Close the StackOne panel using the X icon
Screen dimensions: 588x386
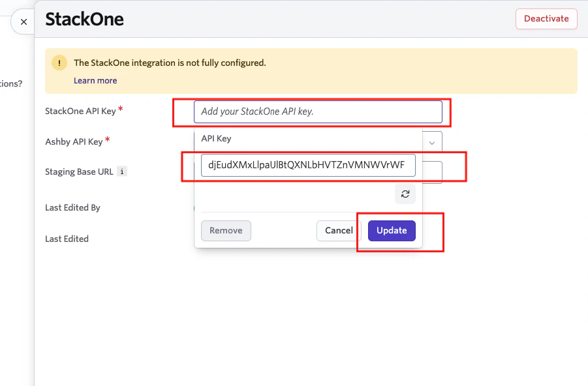point(23,21)
